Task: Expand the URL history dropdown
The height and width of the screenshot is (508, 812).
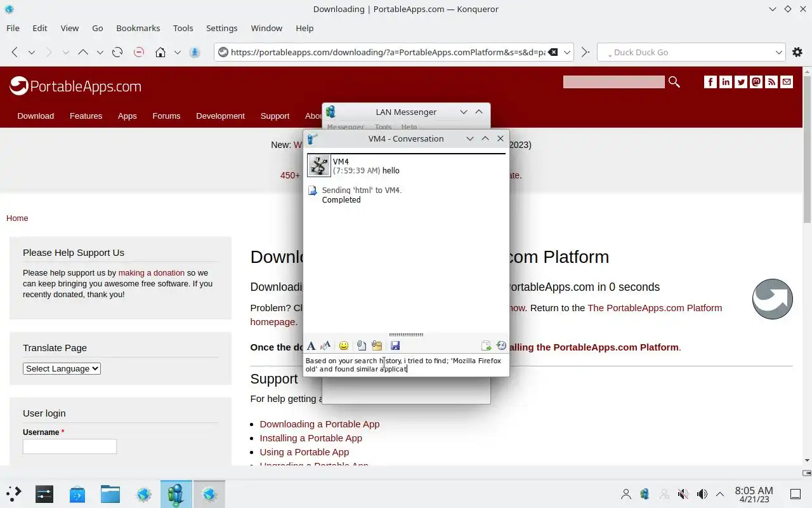Action: coord(568,52)
